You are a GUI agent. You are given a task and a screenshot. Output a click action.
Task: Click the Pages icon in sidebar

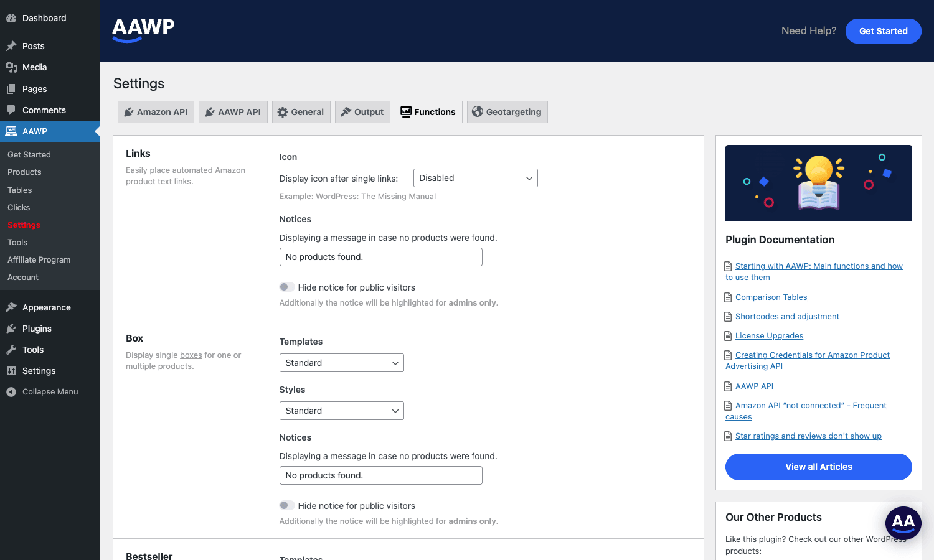coord(11,89)
